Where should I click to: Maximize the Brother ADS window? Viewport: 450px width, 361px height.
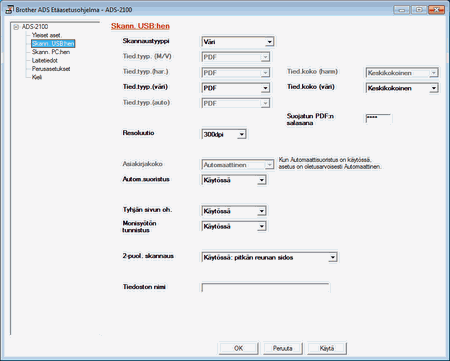[419, 10]
